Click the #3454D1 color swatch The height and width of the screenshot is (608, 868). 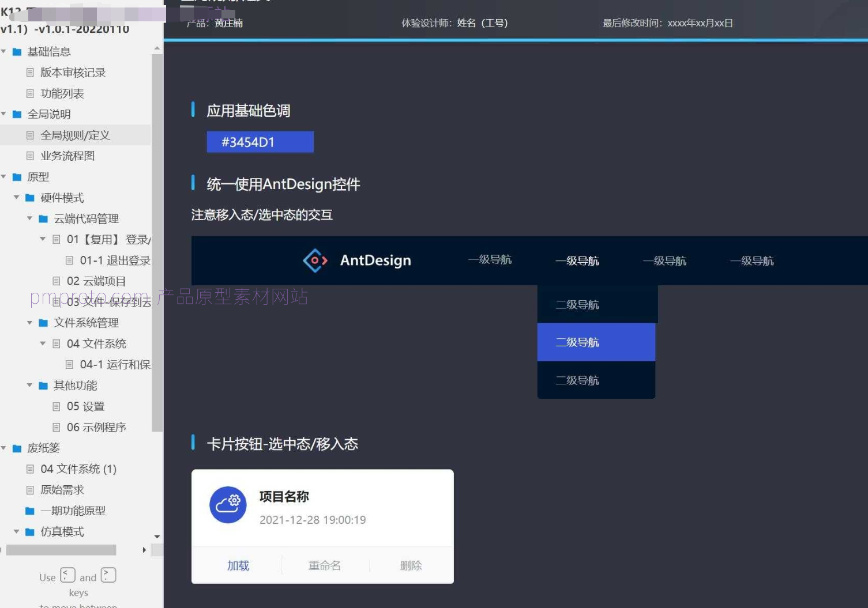(x=260, y=142)
